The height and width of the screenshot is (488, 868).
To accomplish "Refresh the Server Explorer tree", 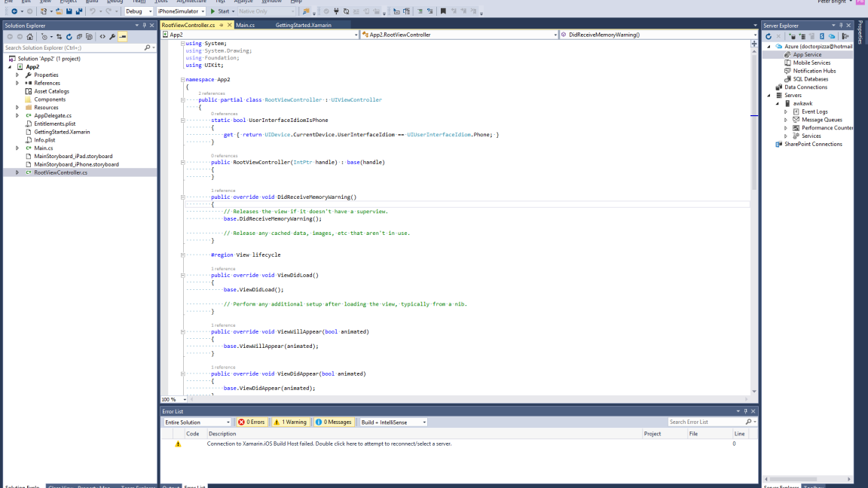I will click(769, 36).
